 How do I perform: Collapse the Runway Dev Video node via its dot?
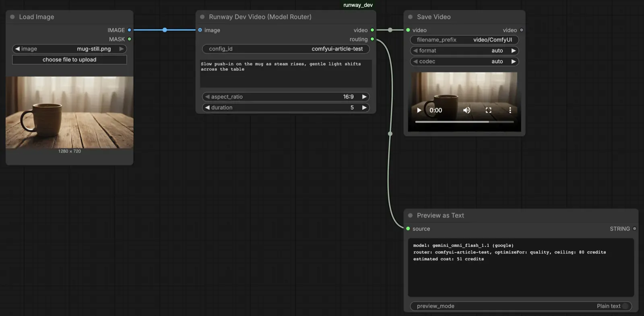(202, 17)
